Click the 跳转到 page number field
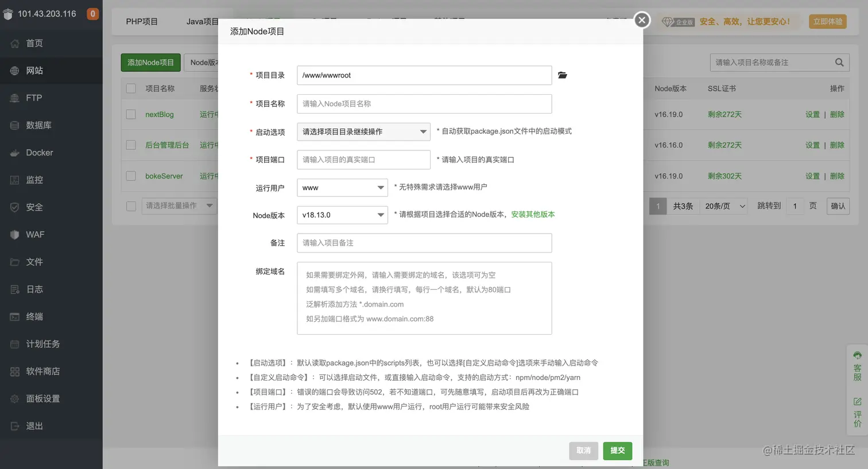This screenshot has width=868, height=469. click(x=795, y=206)
